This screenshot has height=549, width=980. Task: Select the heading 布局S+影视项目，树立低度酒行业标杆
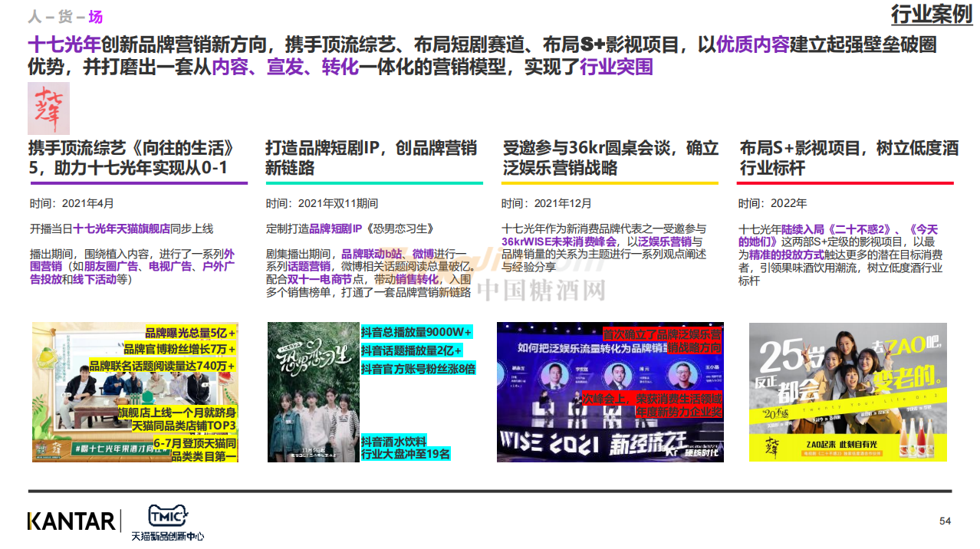[x=849, y=157]
